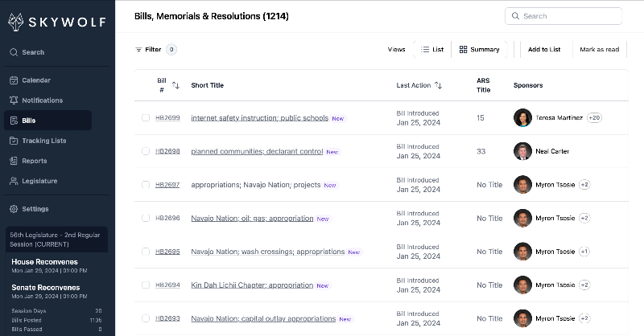Viewport: 644px width, 336px height.
Task: Open bill HB2698 link
Action: 167,151
